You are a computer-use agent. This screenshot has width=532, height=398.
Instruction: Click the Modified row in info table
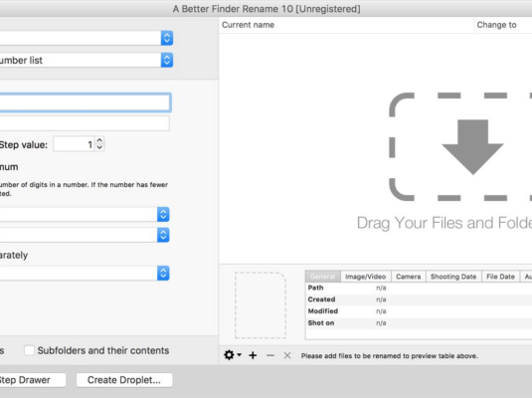coord(419,311)
